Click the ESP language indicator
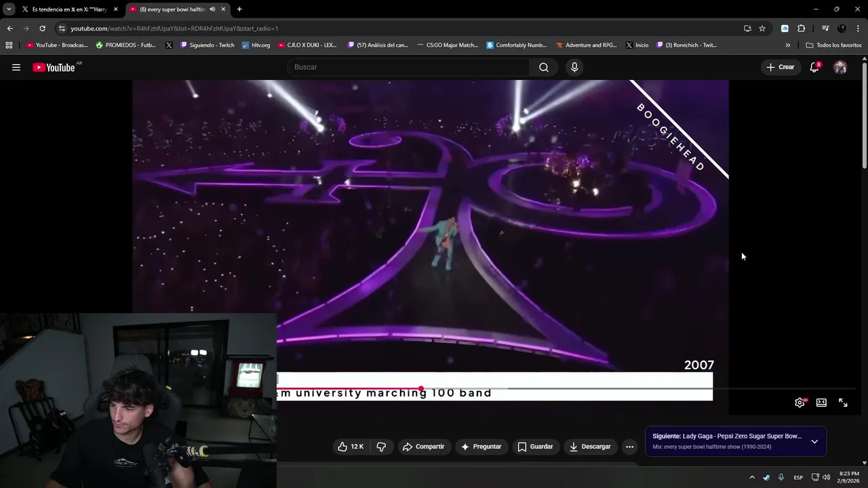Screen dimensions: 868x488 click(798, 477)
